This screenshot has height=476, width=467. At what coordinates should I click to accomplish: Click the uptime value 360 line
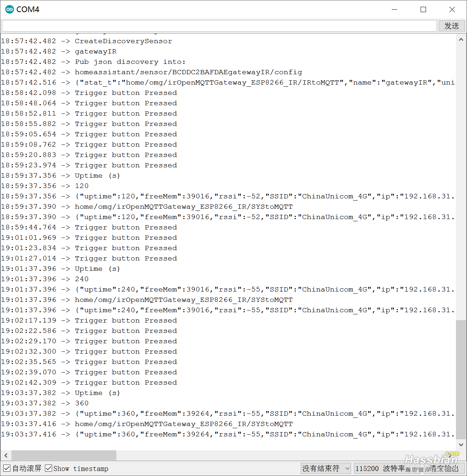pos(45,403)
